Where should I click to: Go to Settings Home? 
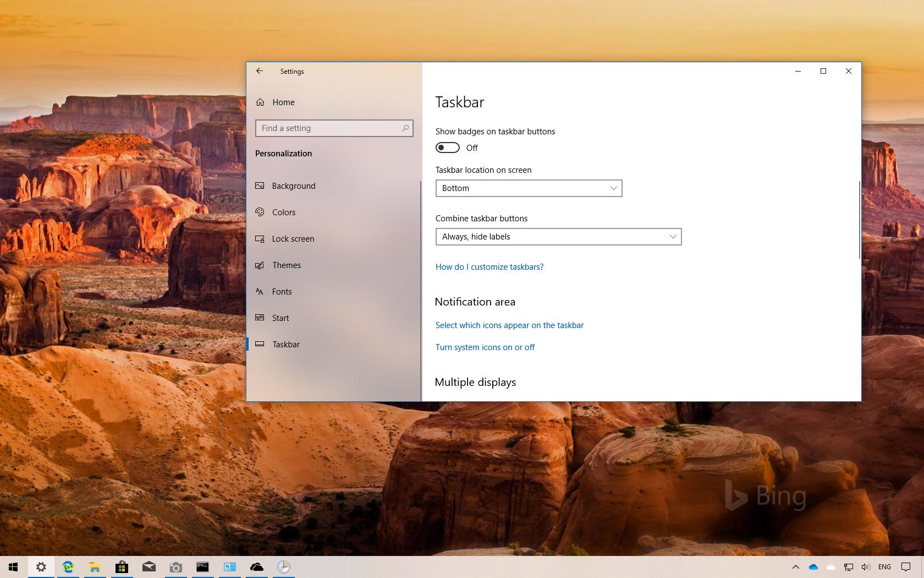pyautogui.click(x=333, y=102)
